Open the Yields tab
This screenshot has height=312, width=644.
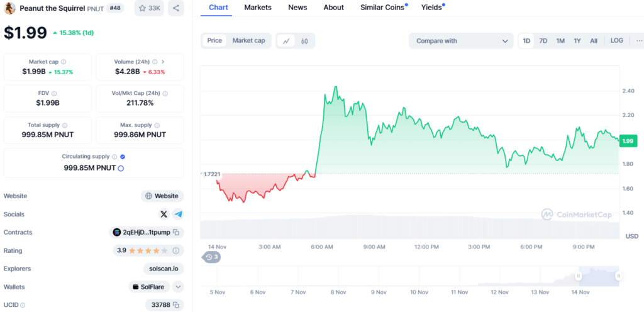pos(431,8)
